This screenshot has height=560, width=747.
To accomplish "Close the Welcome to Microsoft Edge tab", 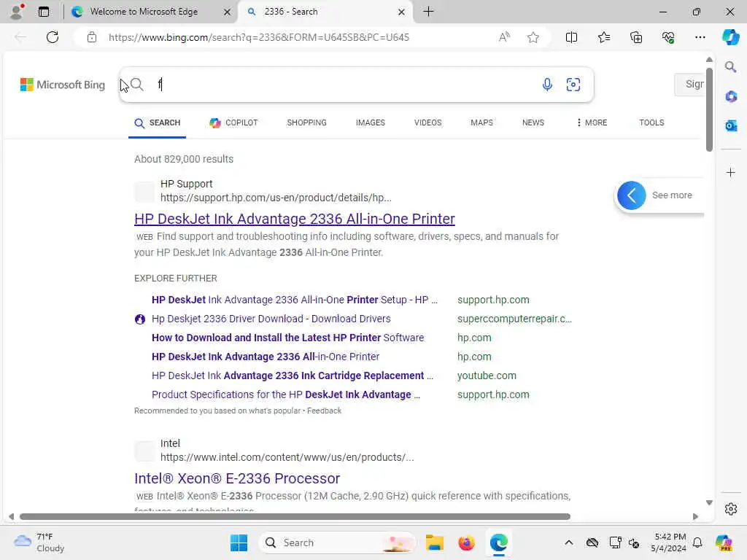I will tap(228, 12).
